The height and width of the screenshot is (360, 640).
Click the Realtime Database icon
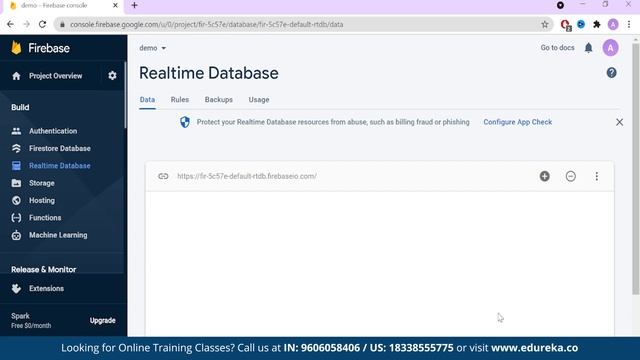pyautogui.click(x=16, y=166)
